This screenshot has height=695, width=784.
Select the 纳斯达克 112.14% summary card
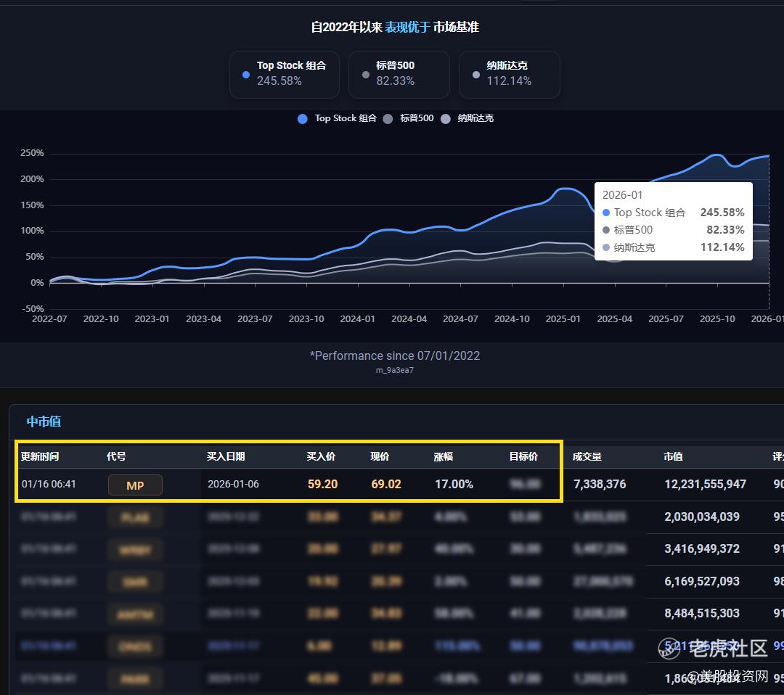click(x=509, y=74)
